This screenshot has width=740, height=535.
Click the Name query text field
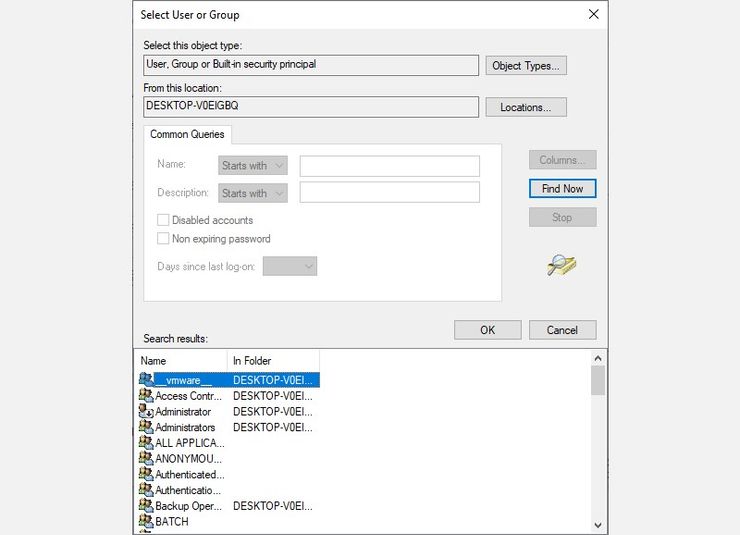389,166
